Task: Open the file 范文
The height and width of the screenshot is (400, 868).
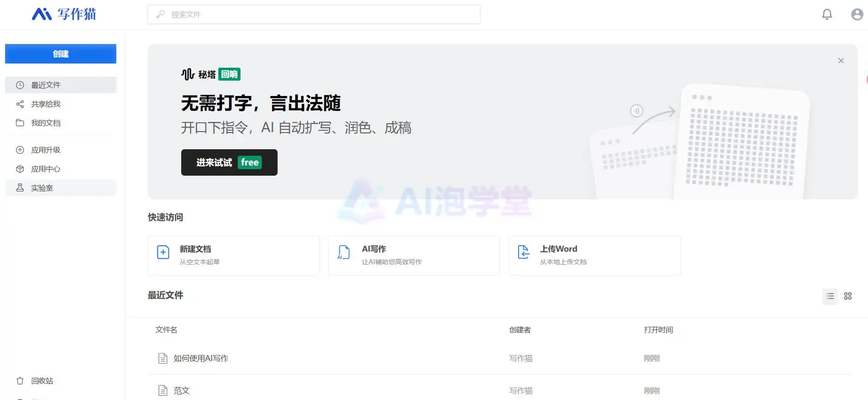Action: [x=181, y=391]
